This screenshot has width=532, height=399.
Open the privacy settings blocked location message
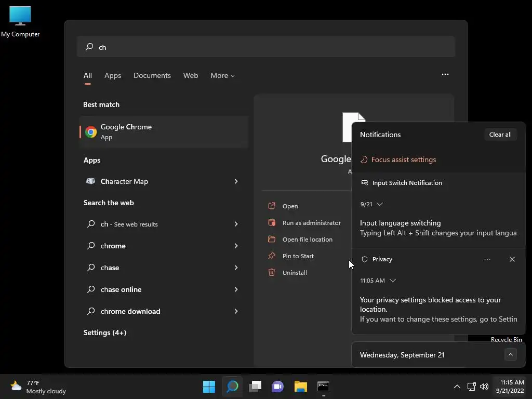tap(438, 309)
